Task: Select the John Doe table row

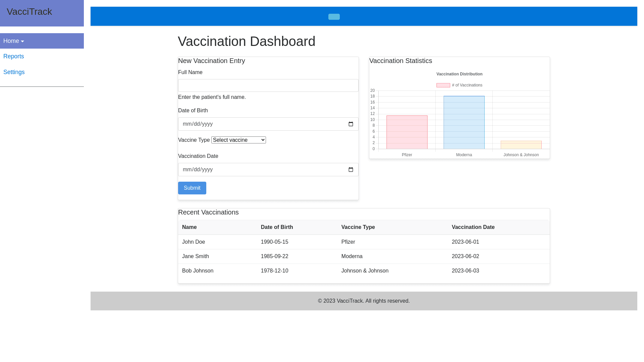Action: (x=364, y=242)
